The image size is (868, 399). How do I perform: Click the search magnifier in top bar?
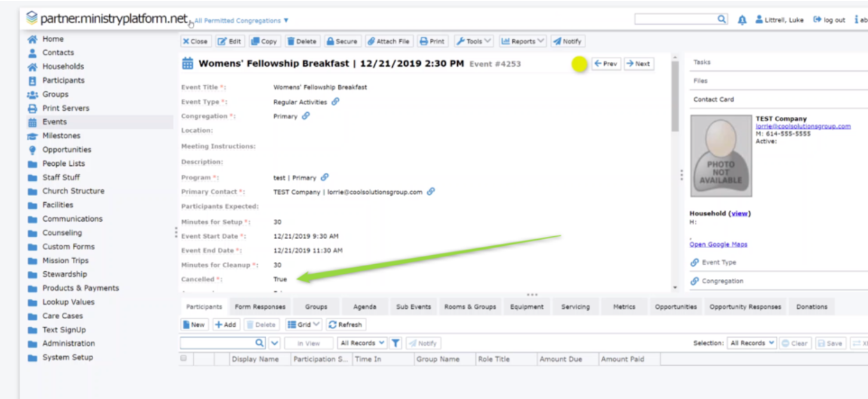(722, 19)
